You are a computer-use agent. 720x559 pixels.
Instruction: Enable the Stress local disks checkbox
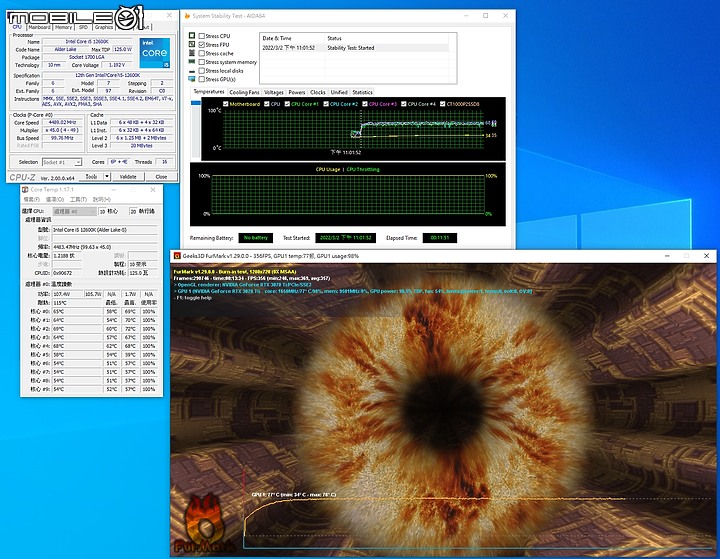pyautogui.click(x=202, y=71)
